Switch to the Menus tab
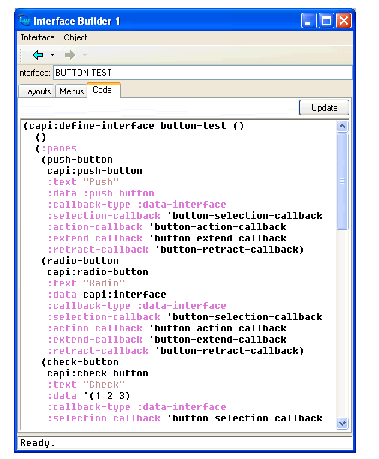The image size is (379, 459). pyautogui.click(x=71, y=91)
